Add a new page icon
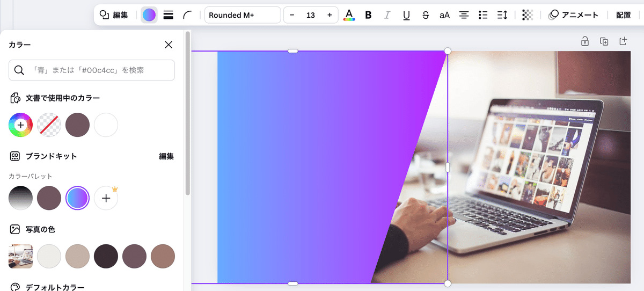 [623, 41]
